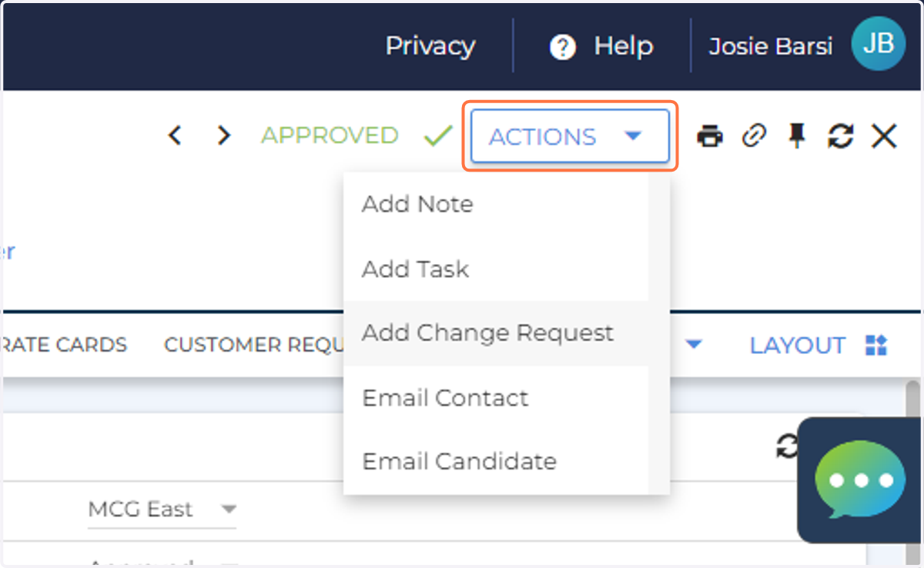924x568 pixels.
Task: Open the Privacy link
Action: (430, 46)
